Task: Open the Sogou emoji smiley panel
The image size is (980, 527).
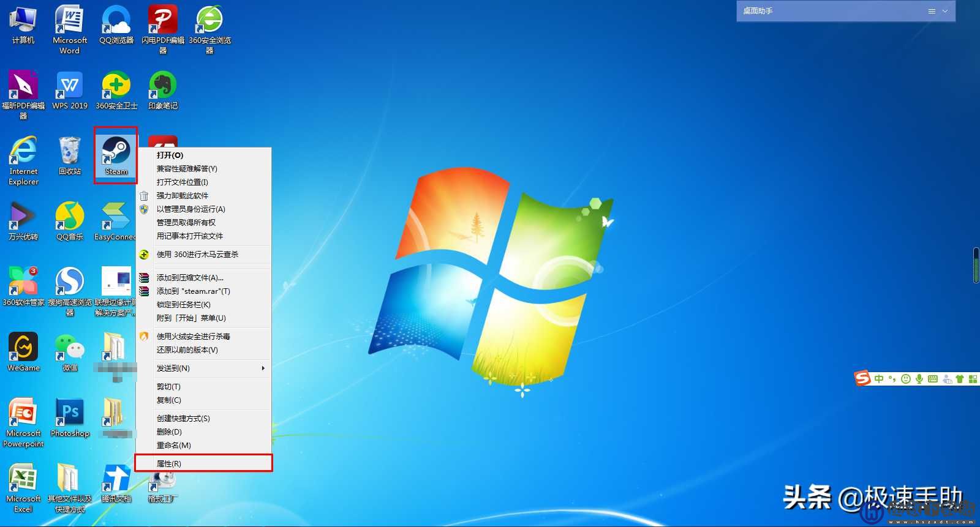Action: click(x=905, y=379)
